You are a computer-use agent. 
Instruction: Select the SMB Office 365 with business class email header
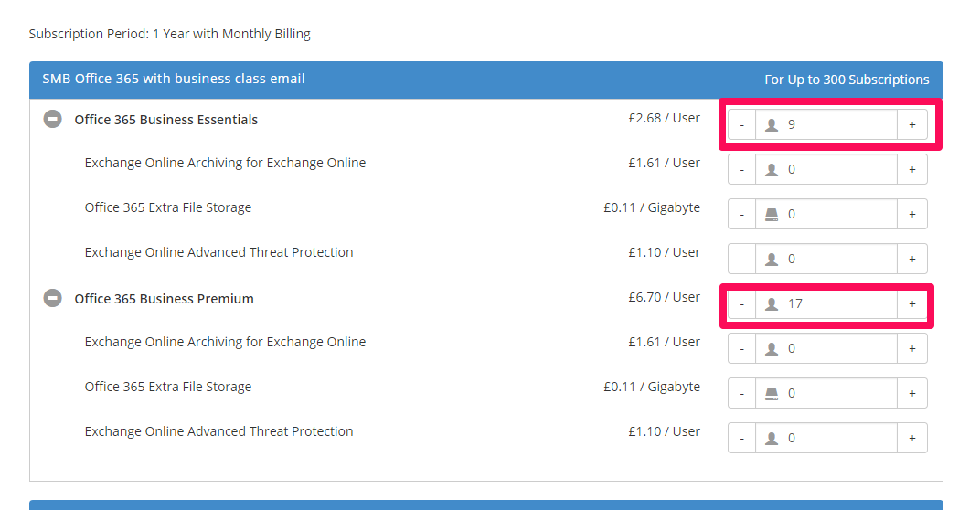point(486,80)
